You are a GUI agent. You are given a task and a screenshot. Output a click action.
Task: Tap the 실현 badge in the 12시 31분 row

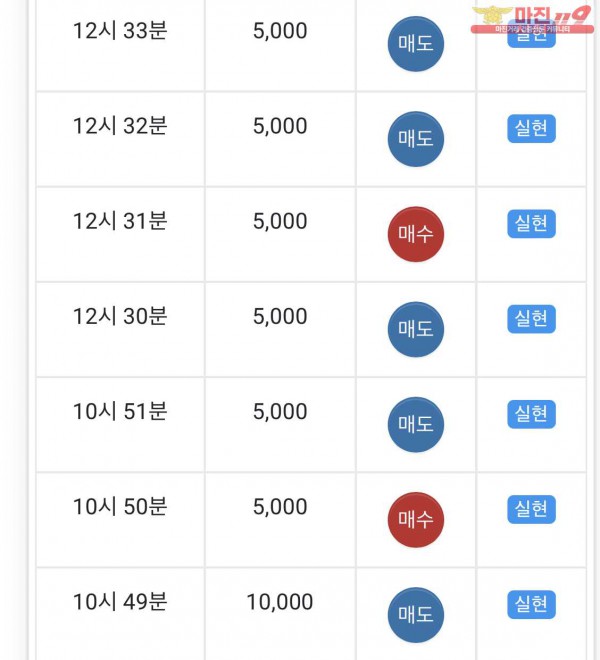click(531, 224)
